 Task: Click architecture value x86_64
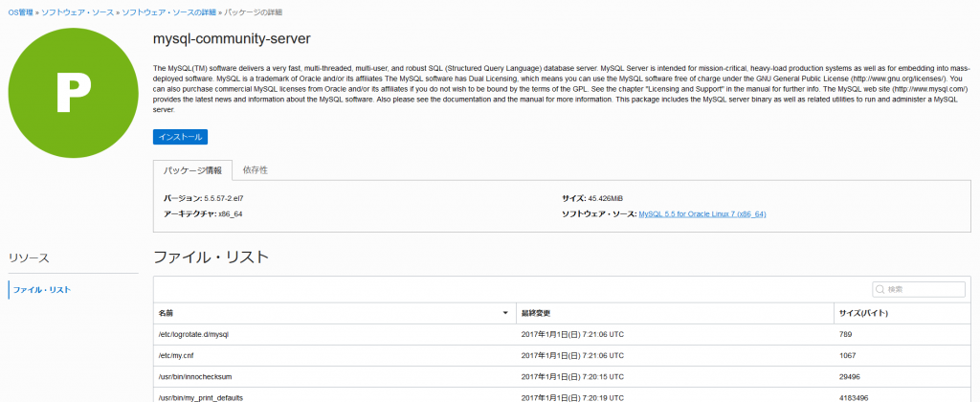coord(231,213)
